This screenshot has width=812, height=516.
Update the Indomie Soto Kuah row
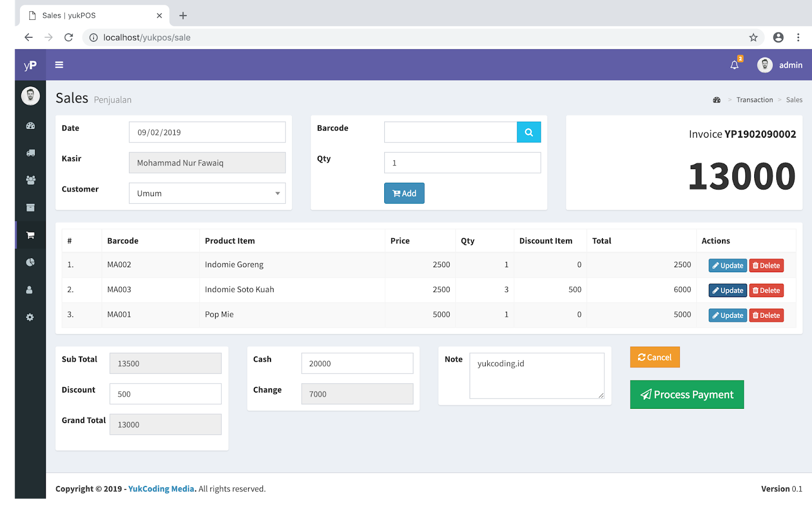click(x=727, y=290)
